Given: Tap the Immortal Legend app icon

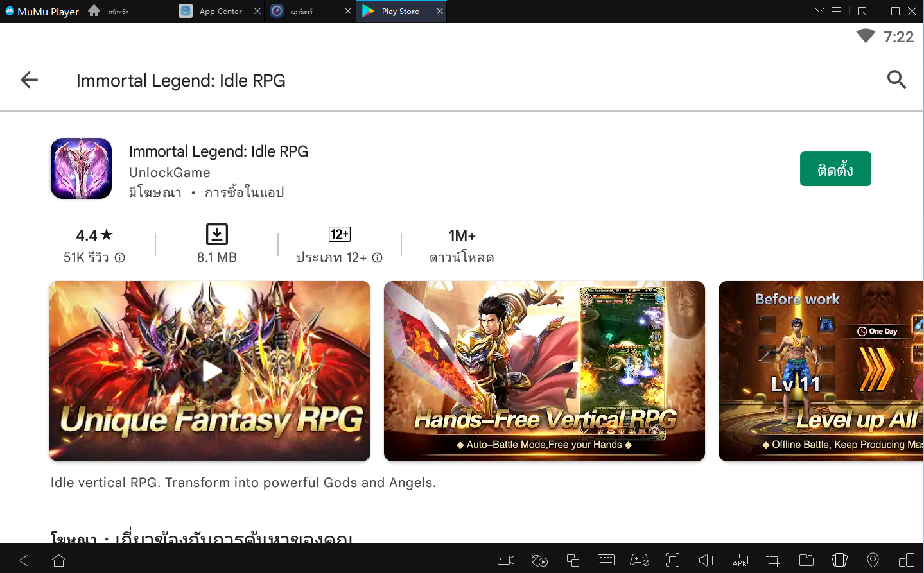Looking at the screenshot, I should pyautogui.click(x=82, y=169).
